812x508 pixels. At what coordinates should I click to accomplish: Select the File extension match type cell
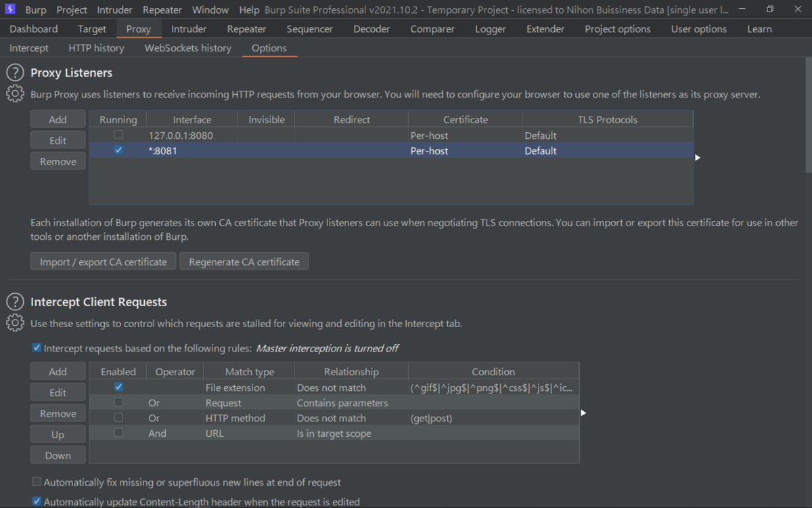pyautogui.click(x=249, y=387)
